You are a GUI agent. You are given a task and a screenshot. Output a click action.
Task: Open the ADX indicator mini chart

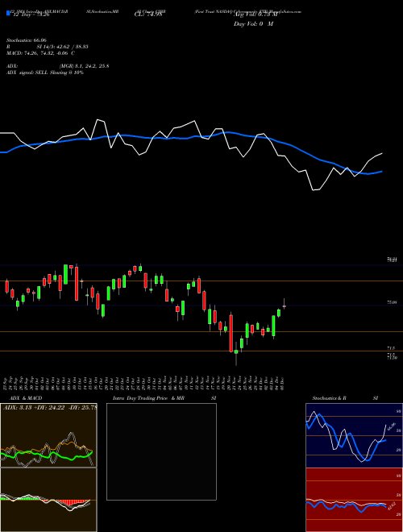click(x=48, y=435)
